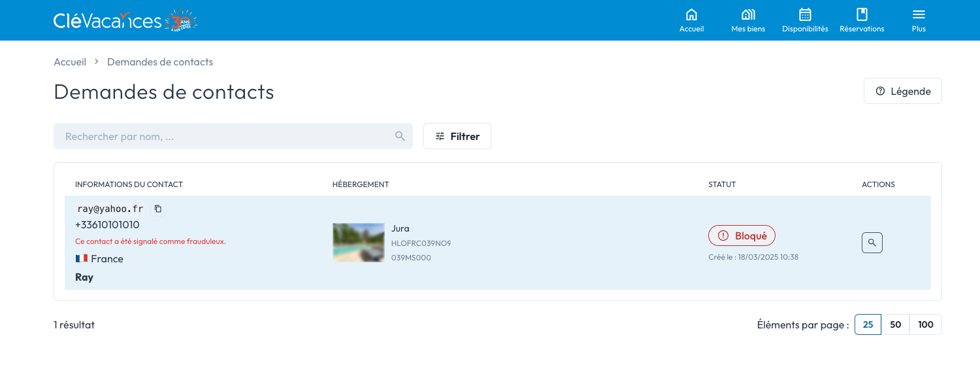Click the Accueil breadcrumb link
Viewport: 980px width, 367px height.
70,62
